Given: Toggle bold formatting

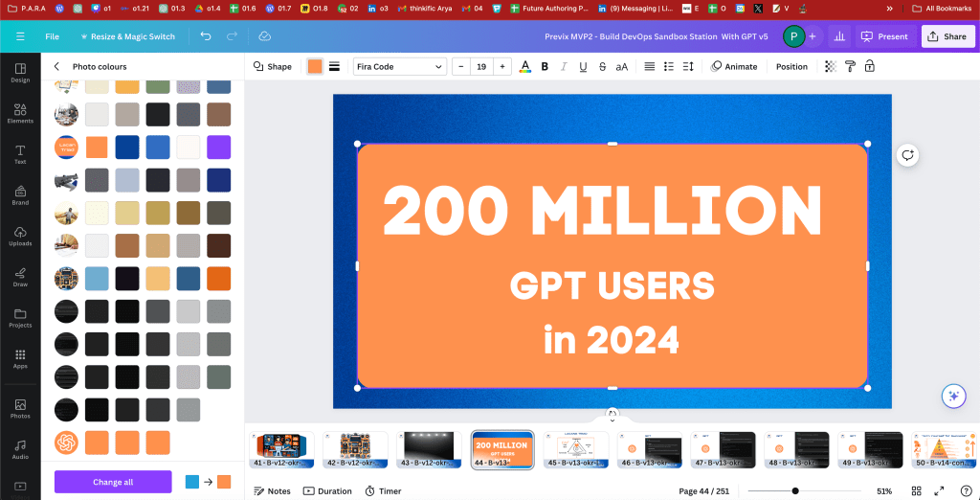Looking at the screenshot, I should point(545,66).
